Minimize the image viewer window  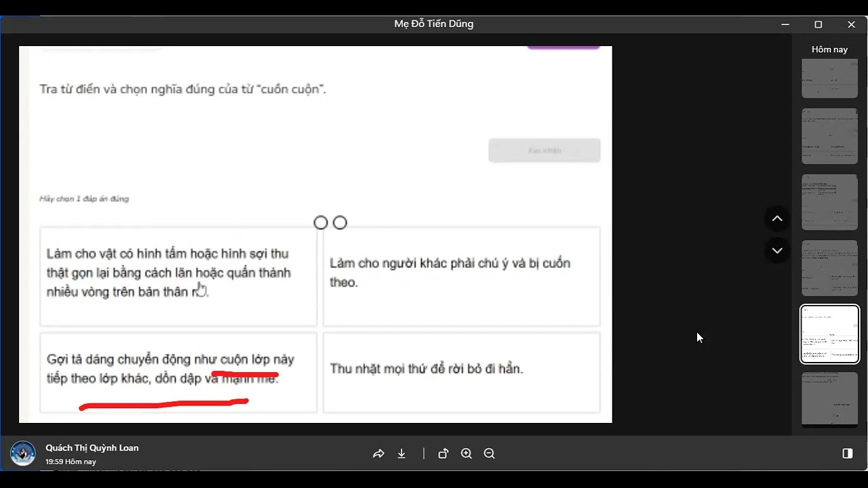click(x=785, y=24)
